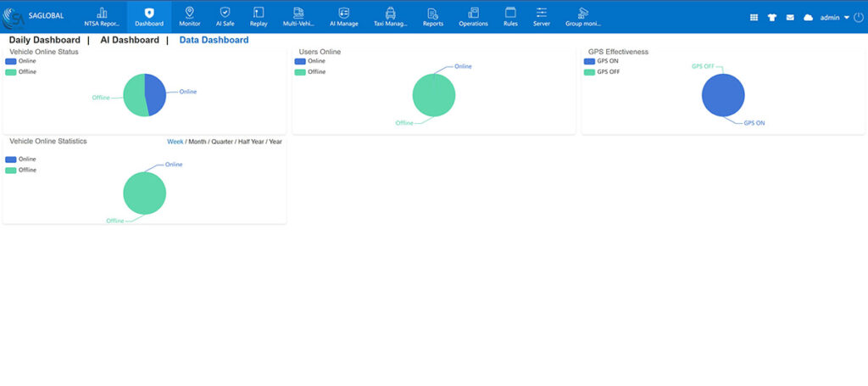Screen dimensions: 868x386
Task: Switch to the AI Dashboard tab
Action: pyautogui.click(x=130, y=40)
